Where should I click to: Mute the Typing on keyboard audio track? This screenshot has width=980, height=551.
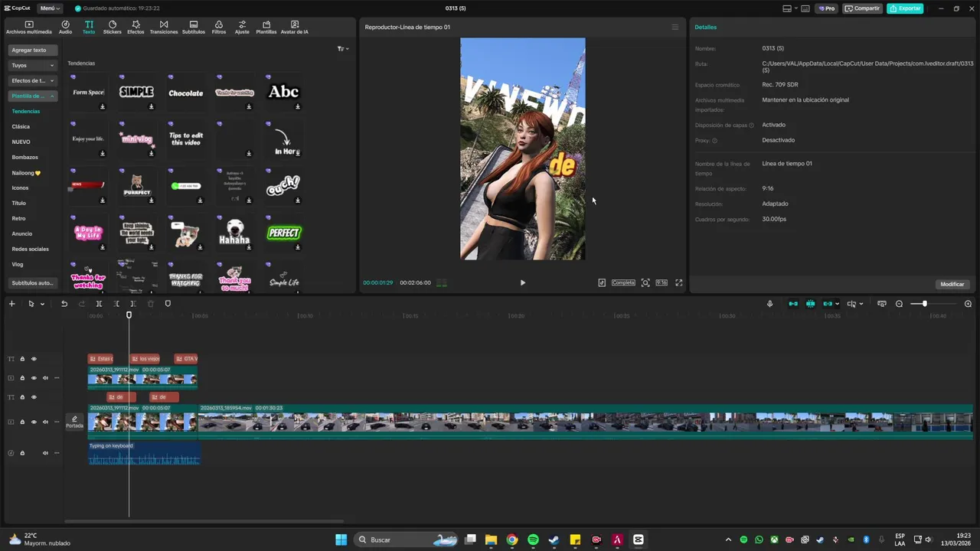(45, 453)
